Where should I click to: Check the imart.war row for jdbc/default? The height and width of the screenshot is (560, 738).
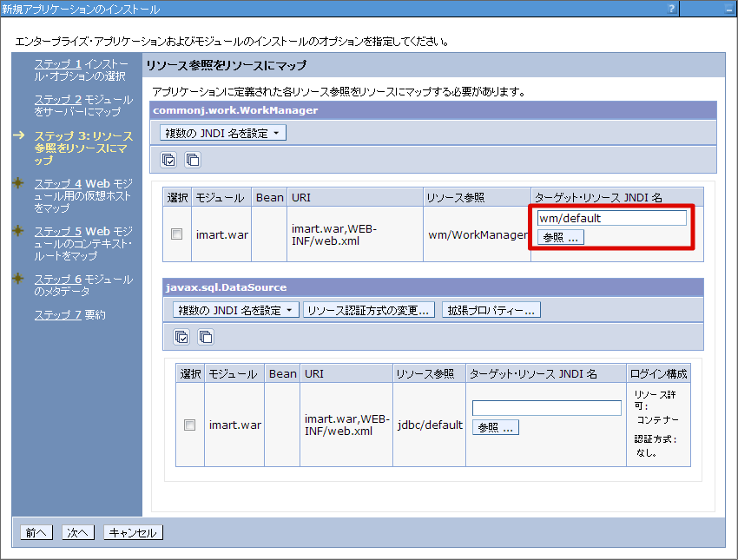[x=189, y=425]
